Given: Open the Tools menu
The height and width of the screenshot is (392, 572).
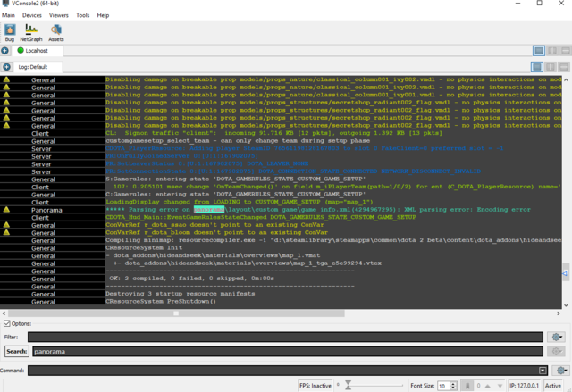Looking at the screenshot, I should 83,15.
